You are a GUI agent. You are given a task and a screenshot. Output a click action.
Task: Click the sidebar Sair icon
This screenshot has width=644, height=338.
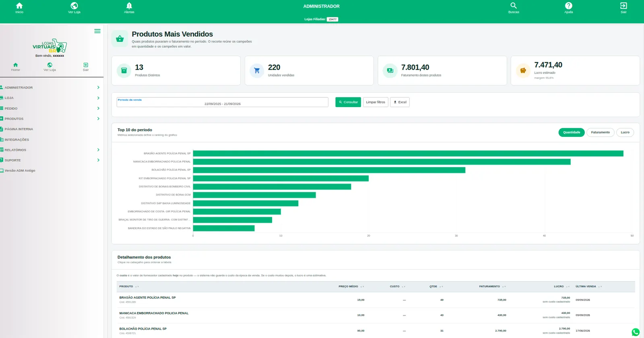86,67
